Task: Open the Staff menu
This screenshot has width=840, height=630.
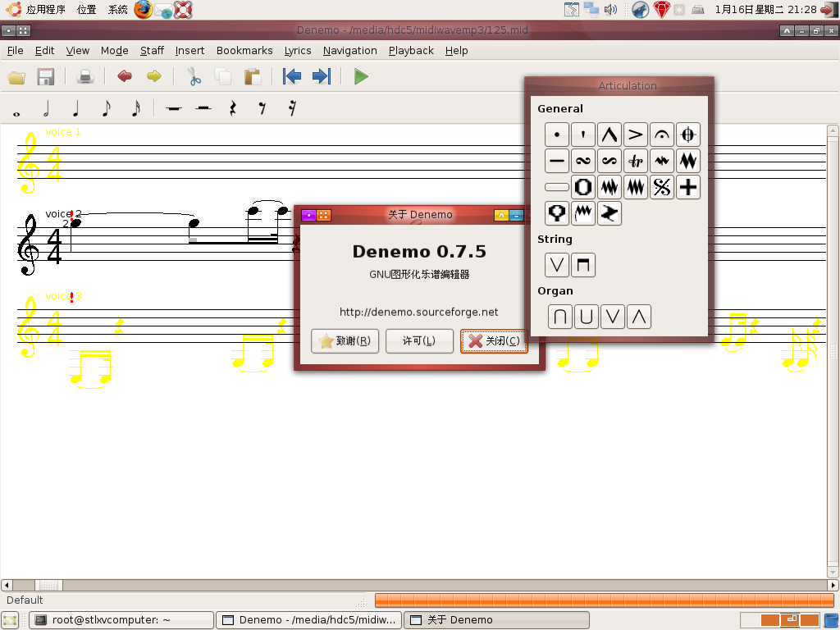Action: (x=152, y=50)
